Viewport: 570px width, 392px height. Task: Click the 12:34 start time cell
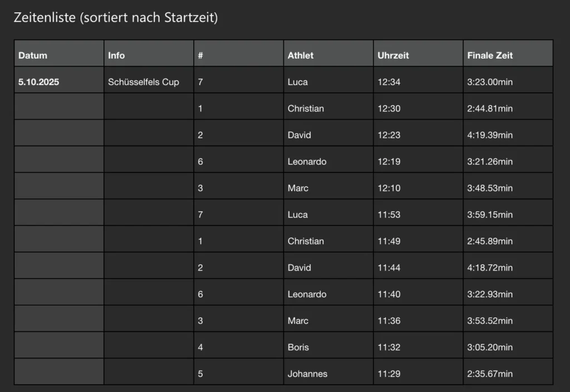pos(389,82)
